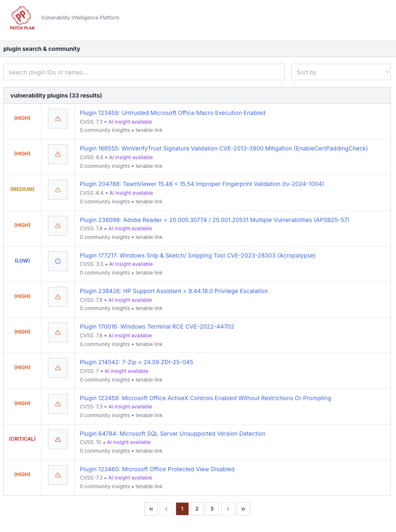
Task: Switch to page 3 of results
Action: 212,509
